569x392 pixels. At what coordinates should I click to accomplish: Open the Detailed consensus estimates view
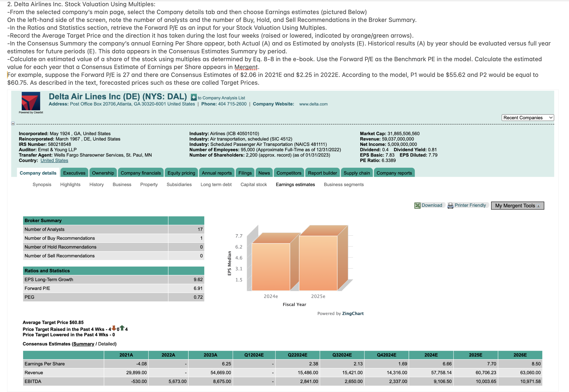[x=107, y=344]
